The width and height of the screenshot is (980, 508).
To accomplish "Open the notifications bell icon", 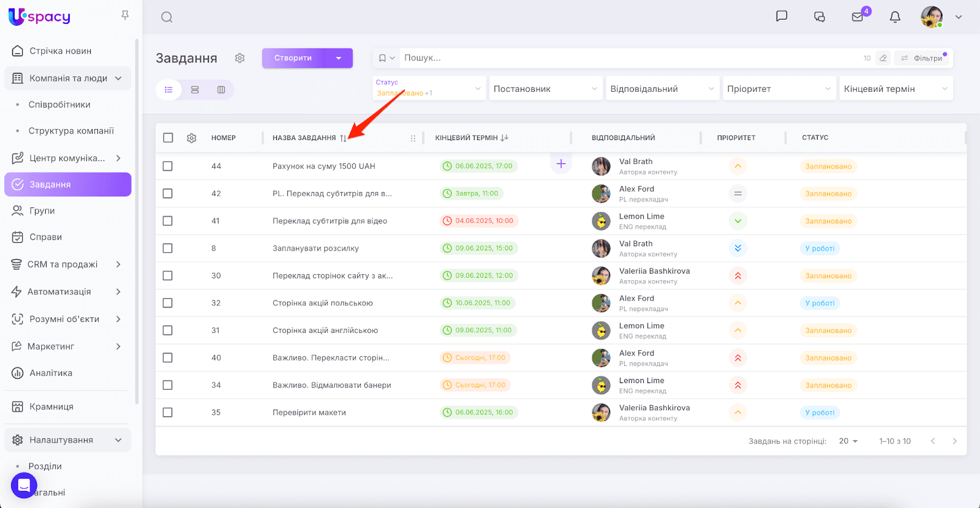I will tap(895, 17).
